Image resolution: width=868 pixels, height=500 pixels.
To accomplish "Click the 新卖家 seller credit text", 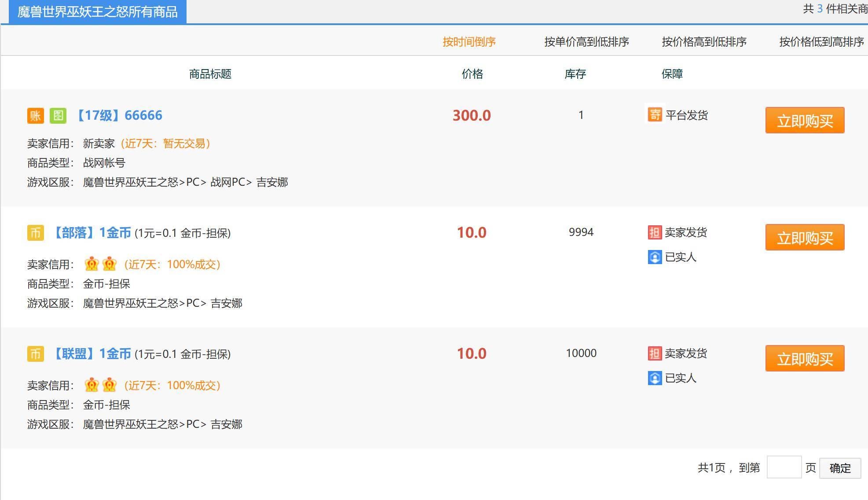I will (x=99, y=143).
